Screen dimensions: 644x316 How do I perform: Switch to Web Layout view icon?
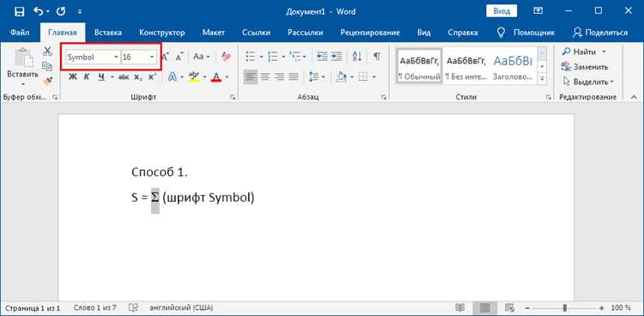pyautogui.click(x=510, y=307)
